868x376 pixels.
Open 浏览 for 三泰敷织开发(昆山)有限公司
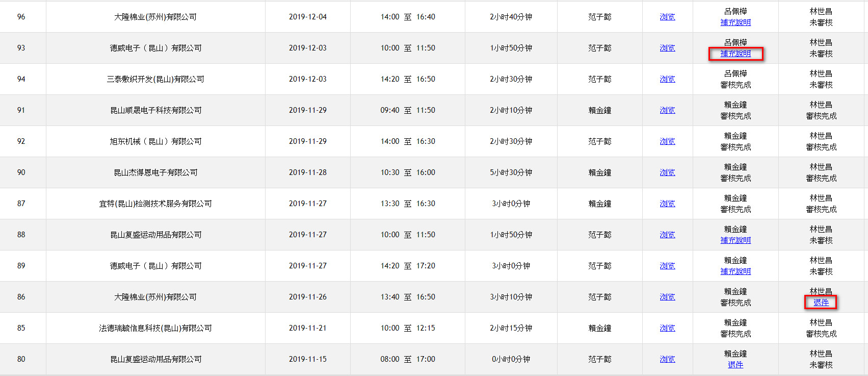tap(667, 79)
